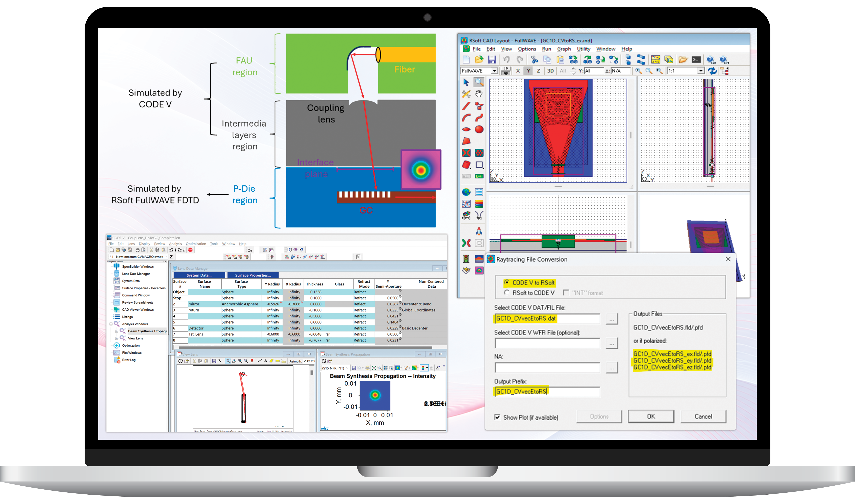The height and width of the screenshot is (504, 855).
Task: Click the RSoft refresh redraw icon
Action: click(x=712, y=71)
